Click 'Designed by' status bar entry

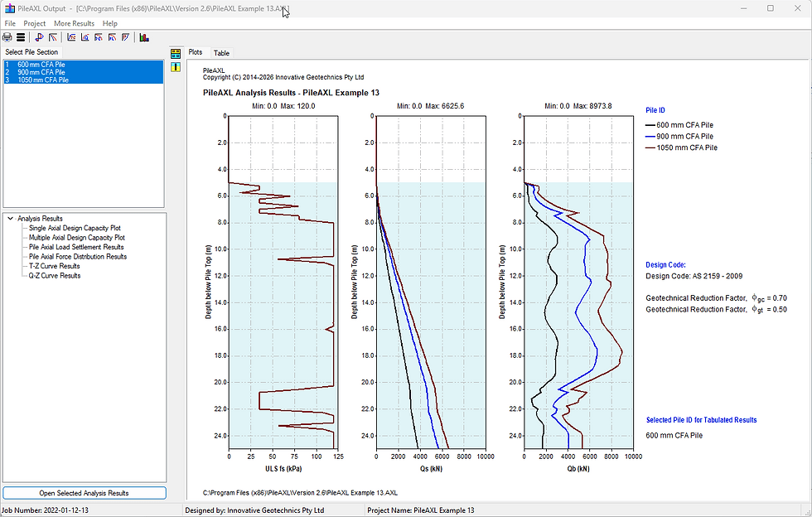pos(254,510)
